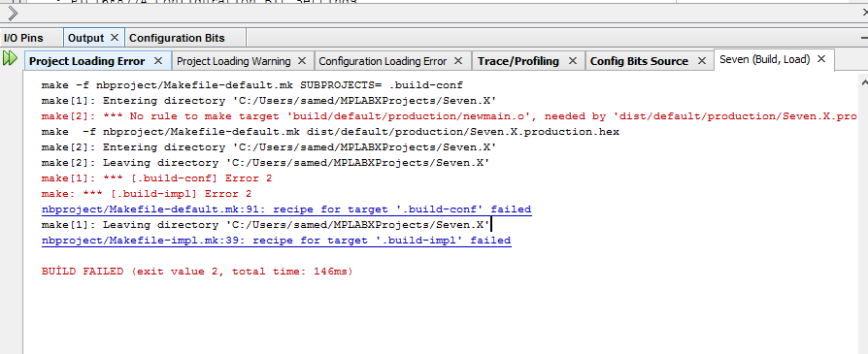Screen dimensions: 868x354
Task: Click the Seven.X.production.hex make command line
Action: (x=330, y=132)
